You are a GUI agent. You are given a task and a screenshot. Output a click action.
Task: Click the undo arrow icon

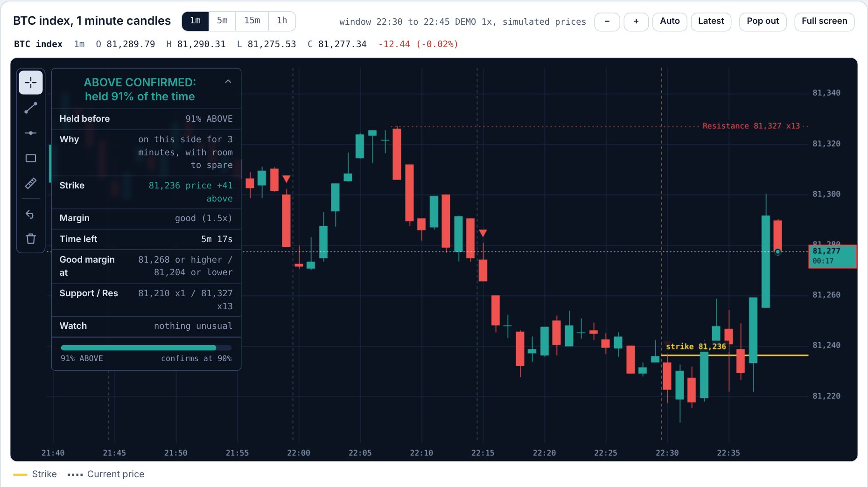pos(30,214)
